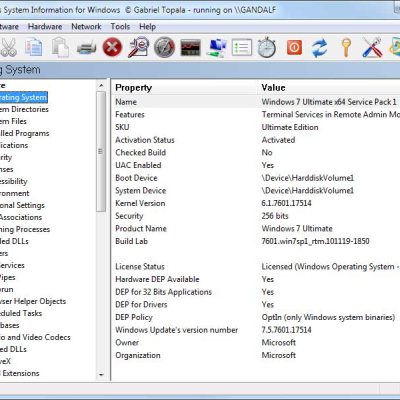Image resolution: width=400 pixels, height=400 pixels.
Task: Select the Owner property row
Action: tap(256, 343)
